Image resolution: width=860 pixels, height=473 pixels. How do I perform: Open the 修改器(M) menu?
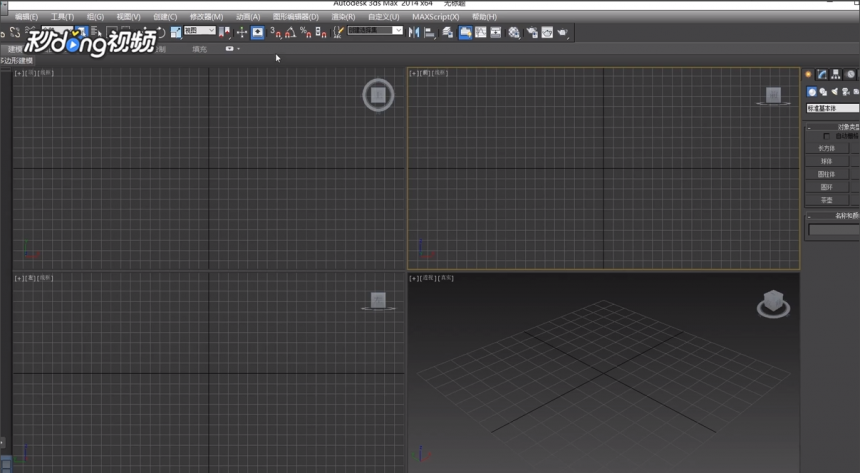(x=206, y=17)
